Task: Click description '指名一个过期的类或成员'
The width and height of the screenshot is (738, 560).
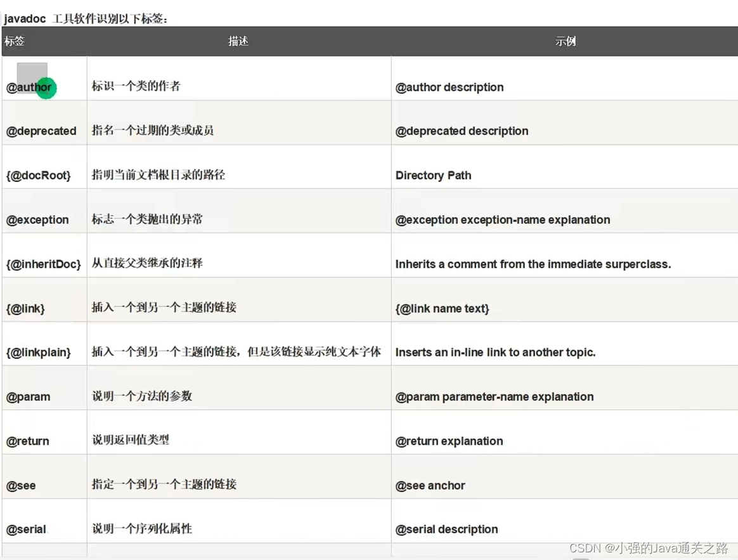Action: [153, 130]
